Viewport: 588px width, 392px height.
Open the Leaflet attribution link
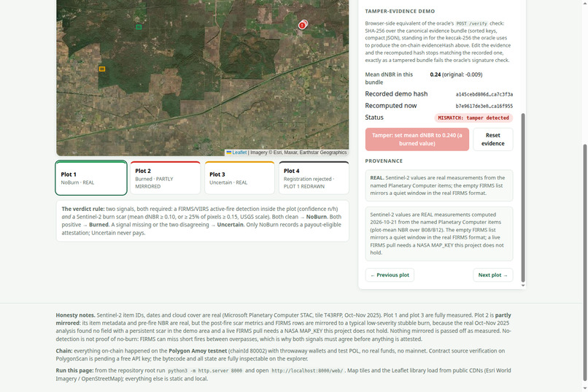[x=239, y=153]
